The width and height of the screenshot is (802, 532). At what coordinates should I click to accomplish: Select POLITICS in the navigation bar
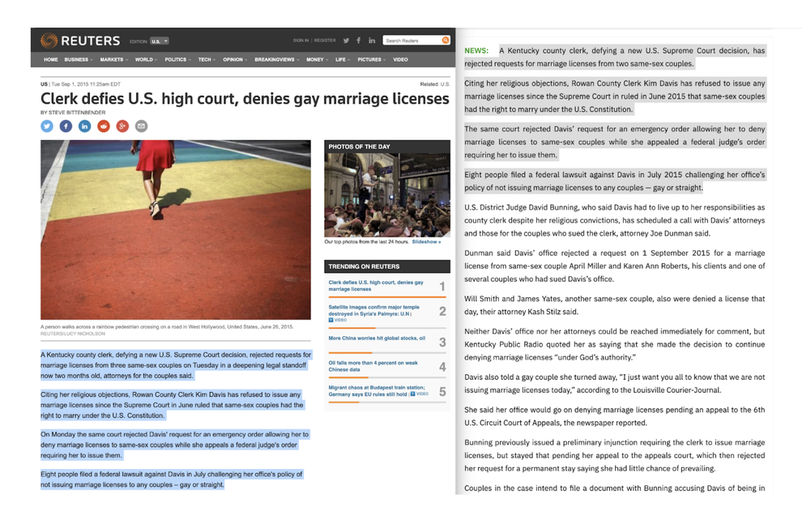[x=175, y=59]
